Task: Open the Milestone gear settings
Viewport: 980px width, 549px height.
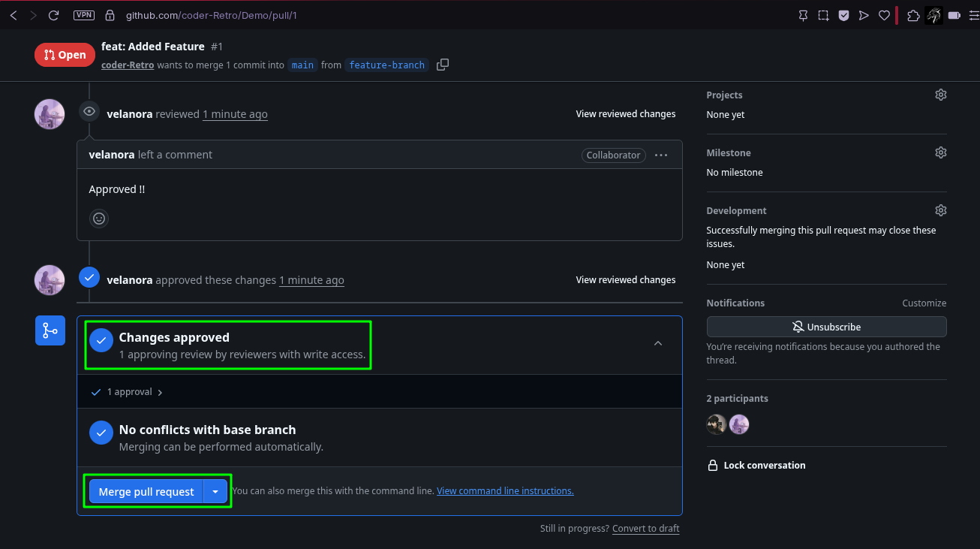Action: pyautogui.click(x=940, y=152)
